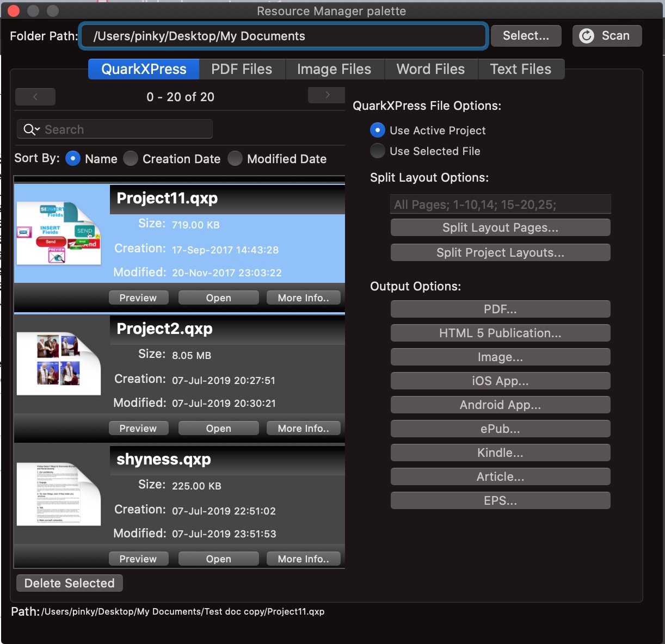This screenshot has height=644, width=665.
Task: Click the Folder Path input field
Action: point(284,36)
